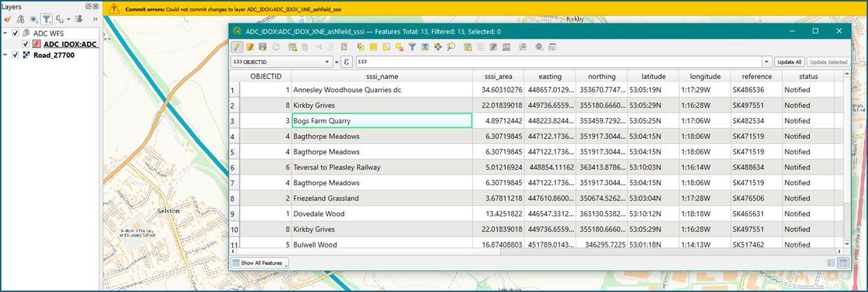Close the Layers panel
Screen dimensions: 868x292
coord(97,6)
